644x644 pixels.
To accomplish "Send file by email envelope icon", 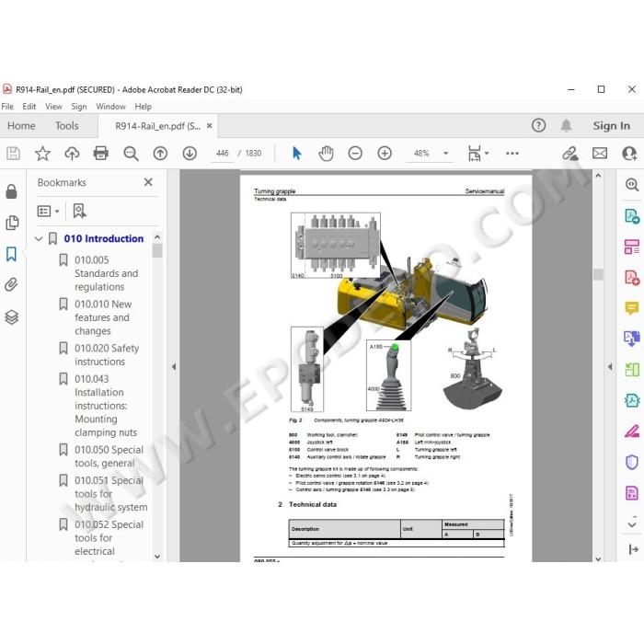I will pyautogui.click(x=600, y=154).
